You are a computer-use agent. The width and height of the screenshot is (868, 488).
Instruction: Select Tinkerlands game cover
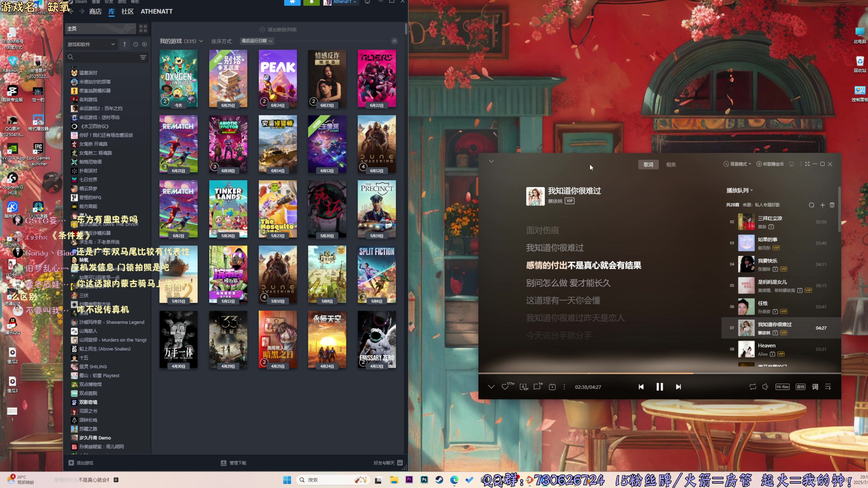(228, 209)
